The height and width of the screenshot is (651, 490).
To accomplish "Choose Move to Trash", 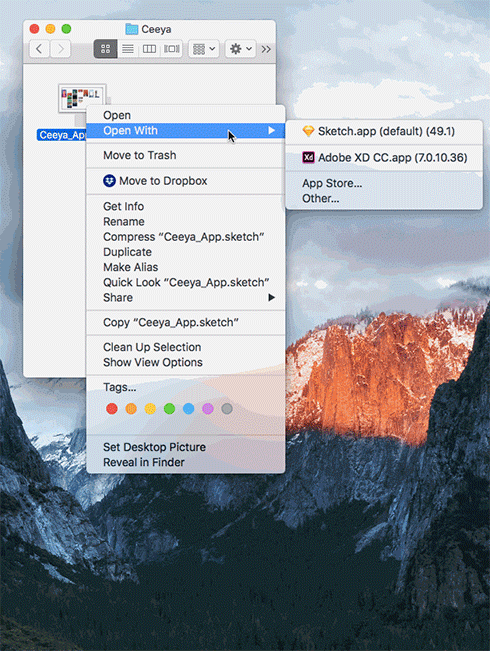I will 185,155.
